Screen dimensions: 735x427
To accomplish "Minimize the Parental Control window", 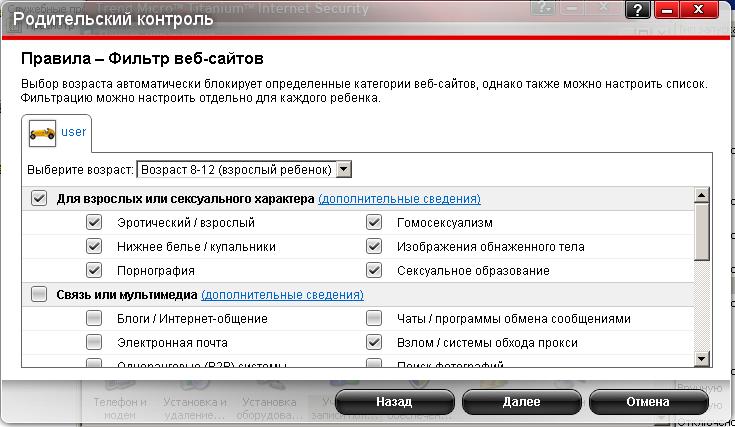I will 667,9.
